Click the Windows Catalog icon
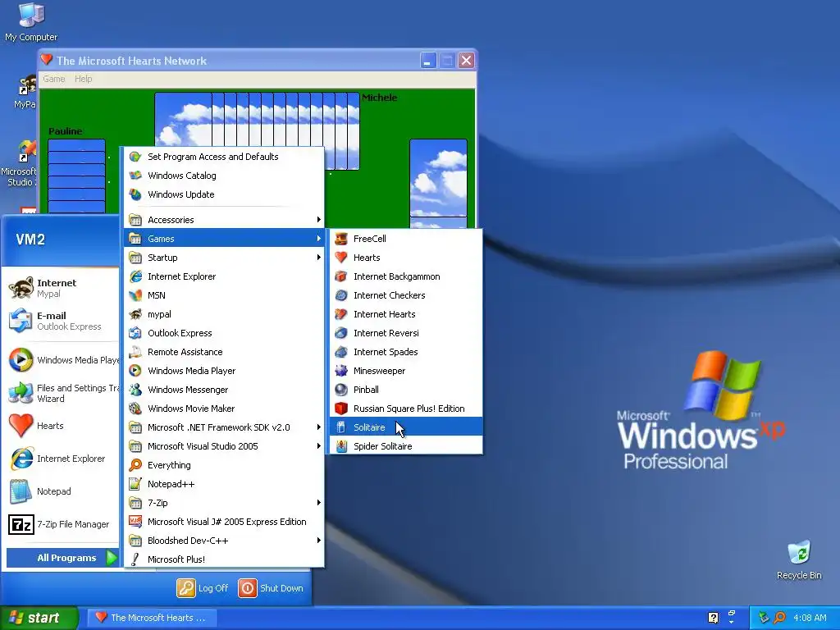Viewport: 840px width, 630px height. coord(135,176)
